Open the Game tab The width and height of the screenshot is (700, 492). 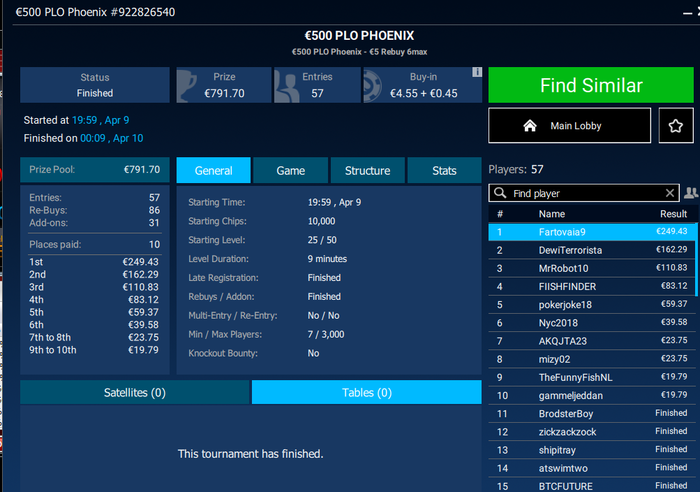[290, 170]
